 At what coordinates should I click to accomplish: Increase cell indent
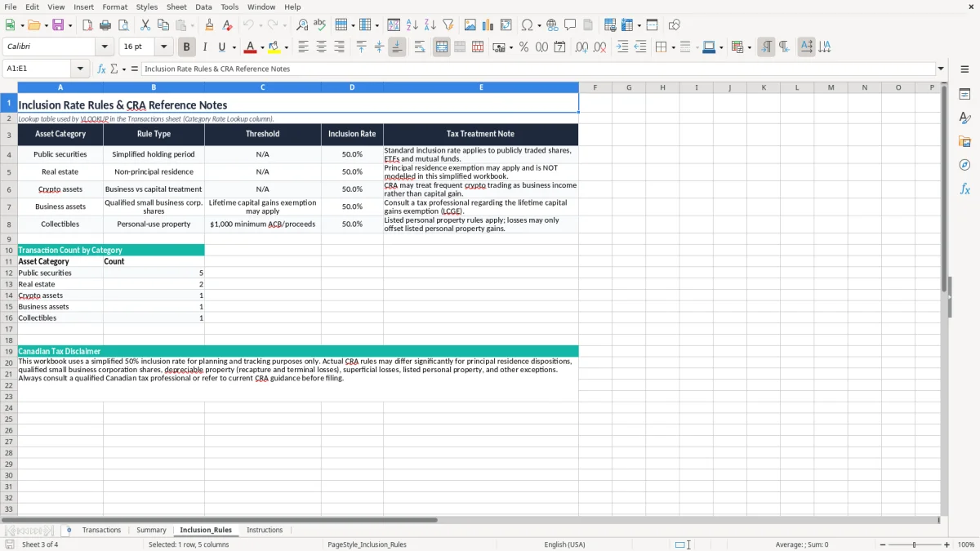(622, 47)
